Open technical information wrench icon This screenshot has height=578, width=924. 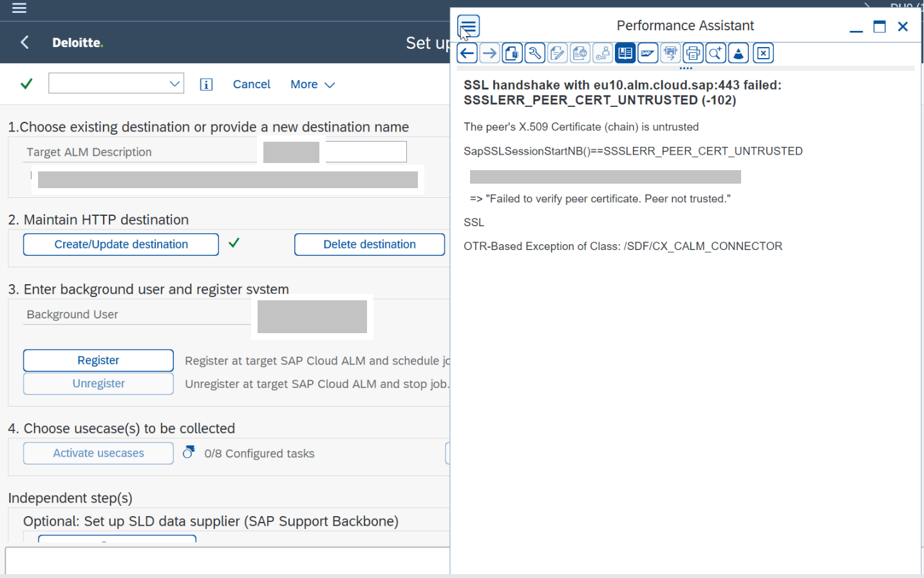coord(535,53)
